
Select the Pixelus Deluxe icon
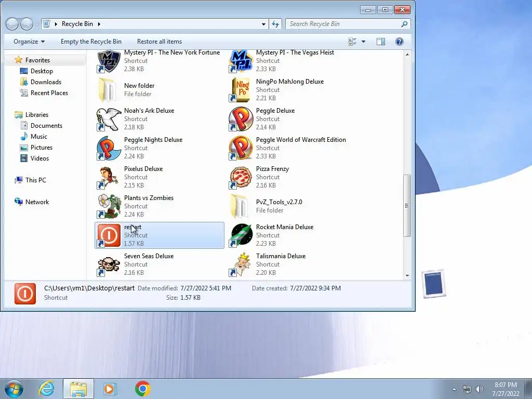click(x=109, y=178)
